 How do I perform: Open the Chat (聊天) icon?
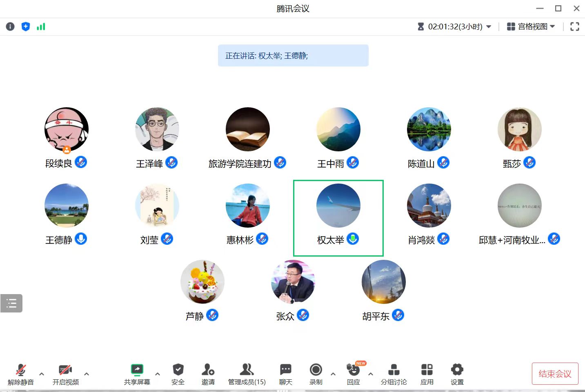(x=285, y=374)
